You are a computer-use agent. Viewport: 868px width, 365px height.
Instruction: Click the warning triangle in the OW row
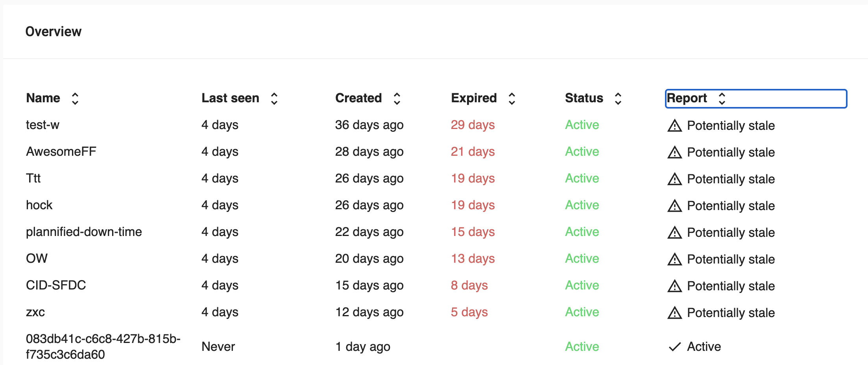point(675,259)
